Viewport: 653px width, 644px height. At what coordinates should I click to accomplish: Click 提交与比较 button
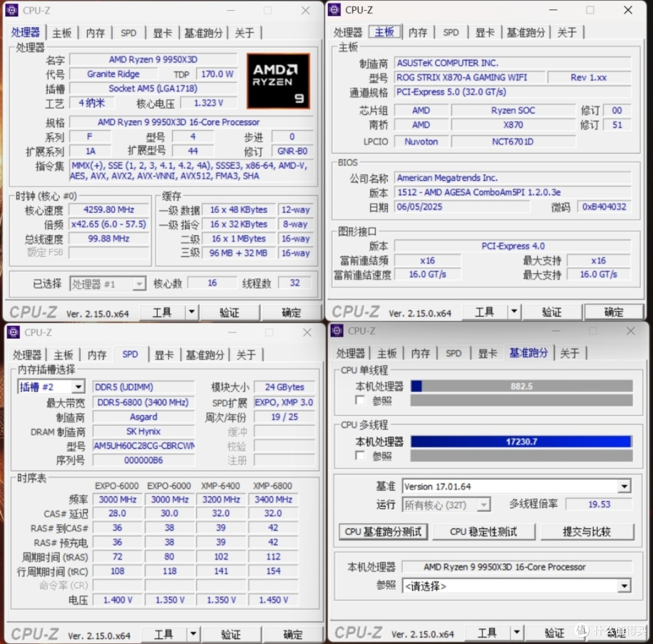[586, 532]
